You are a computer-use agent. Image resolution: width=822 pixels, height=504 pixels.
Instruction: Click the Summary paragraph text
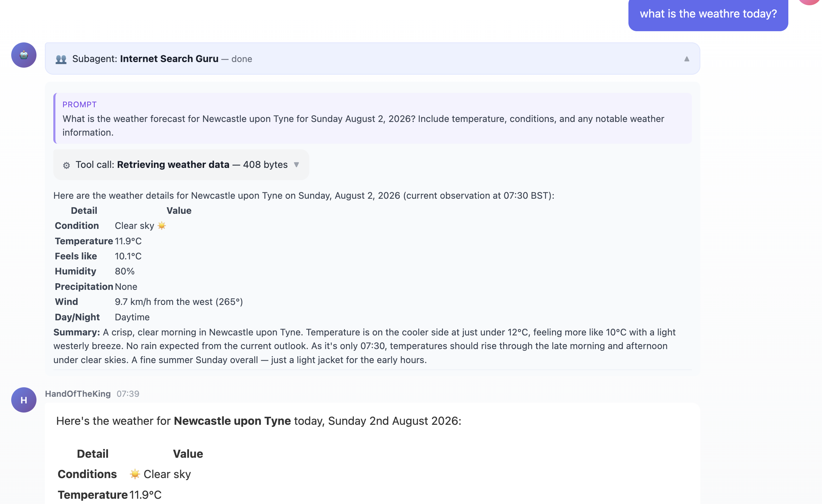coord(365,346)
